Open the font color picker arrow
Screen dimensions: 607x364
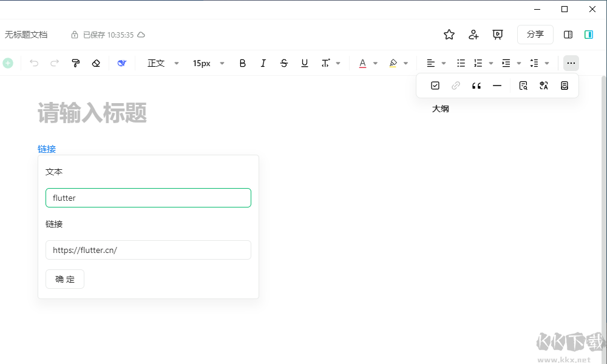tap(376, 63)
